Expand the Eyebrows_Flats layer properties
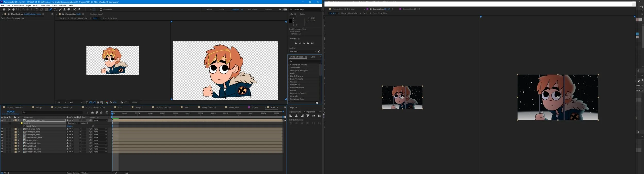Viewport: 644px width, 174px height. 13,129
